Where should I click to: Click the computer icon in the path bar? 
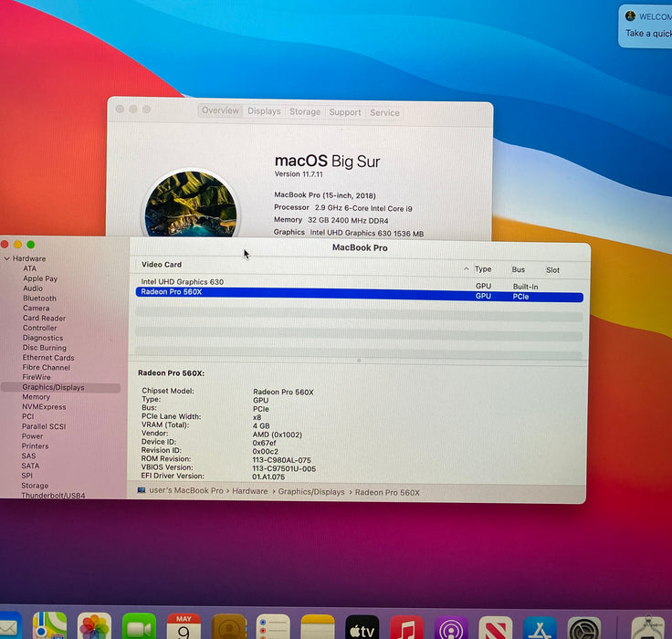click(142, 490)
